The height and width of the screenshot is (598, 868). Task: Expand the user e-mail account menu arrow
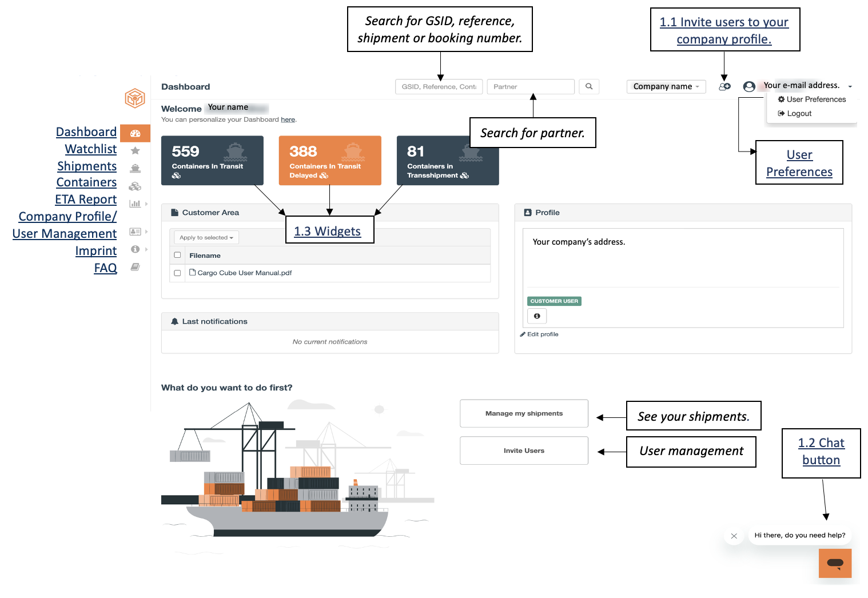tap(850, 86)
